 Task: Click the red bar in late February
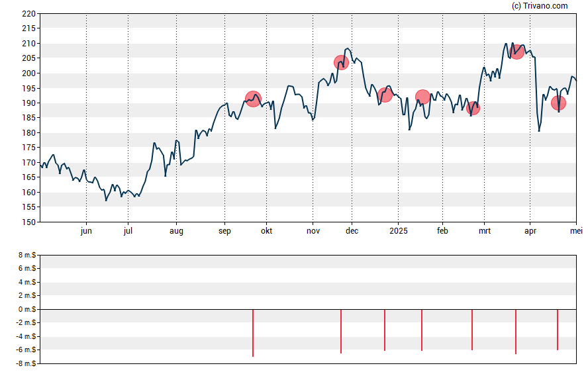tap(472, 330)
